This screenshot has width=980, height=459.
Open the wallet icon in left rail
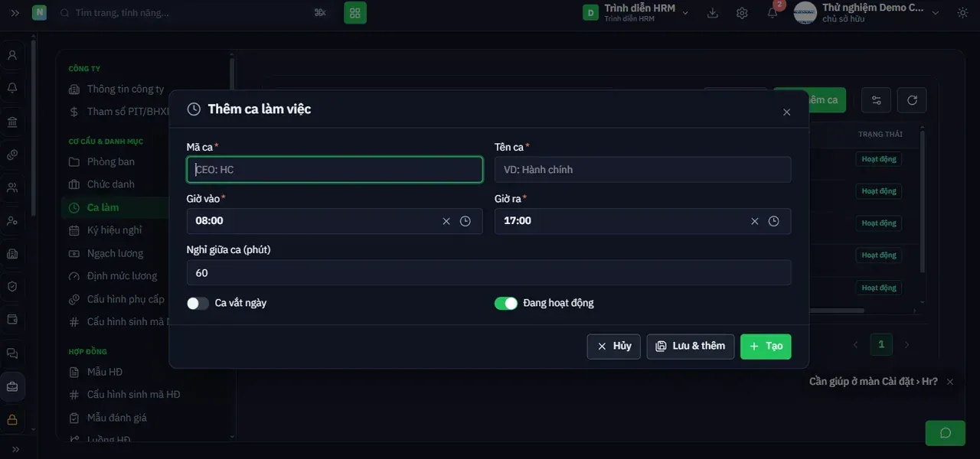12,319
